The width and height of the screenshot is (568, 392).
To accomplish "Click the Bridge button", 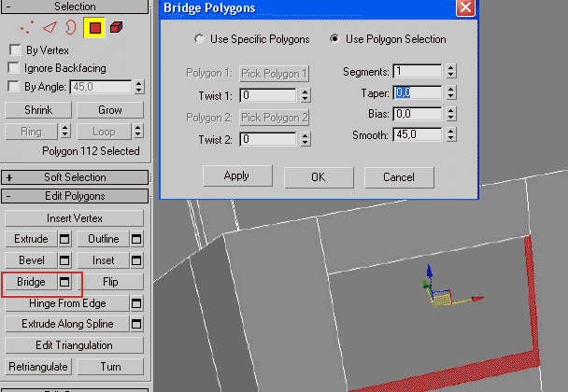I will pyautogui.click(x=31, y=282).
